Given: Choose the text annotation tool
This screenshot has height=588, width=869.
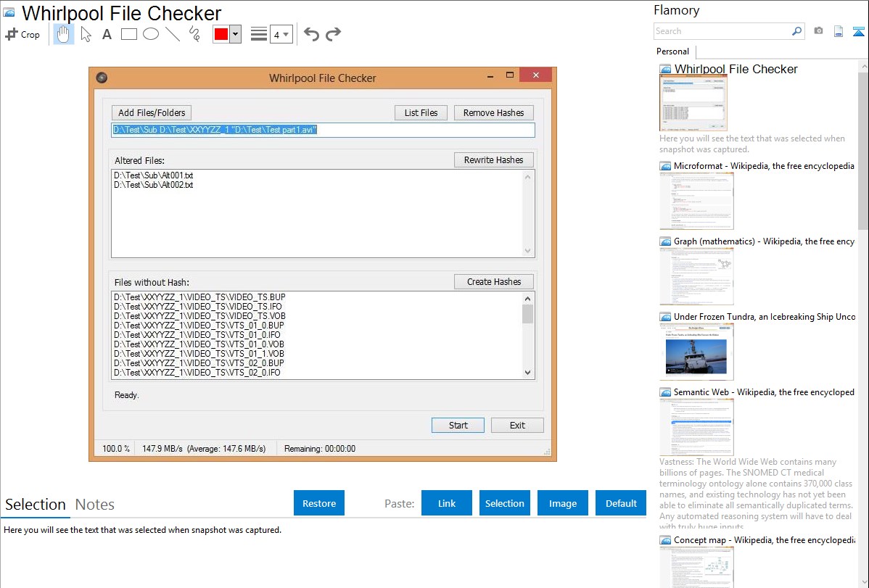Looking at the screenshot, I should tap(107, 34).
